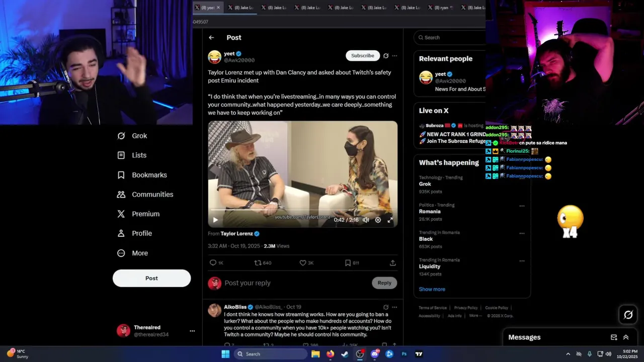The image size is (644, 362).
Task: Open Terms of Service link
Action: (x=433, y=308)
